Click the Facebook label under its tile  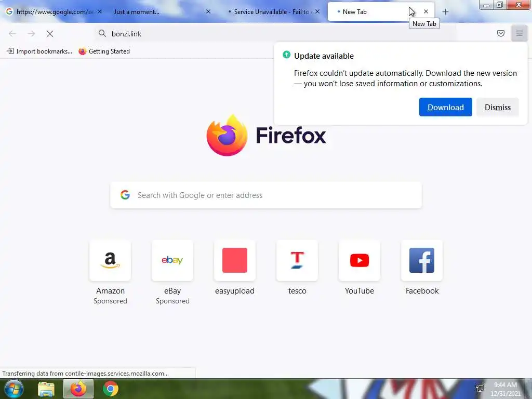(422, 291)
